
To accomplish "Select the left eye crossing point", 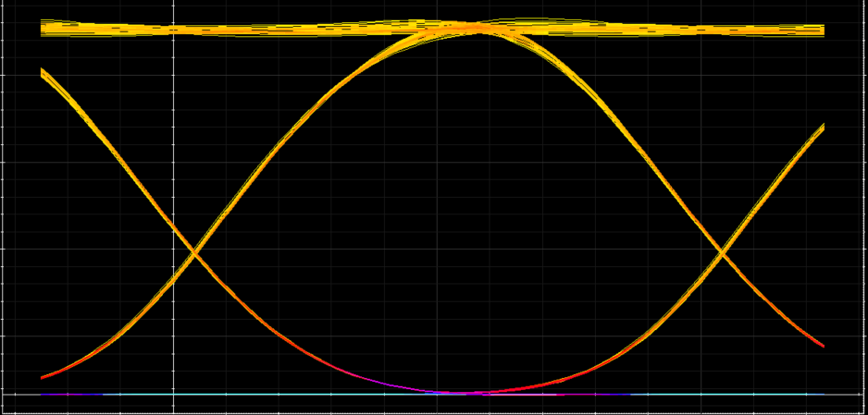I will [194, 252].
